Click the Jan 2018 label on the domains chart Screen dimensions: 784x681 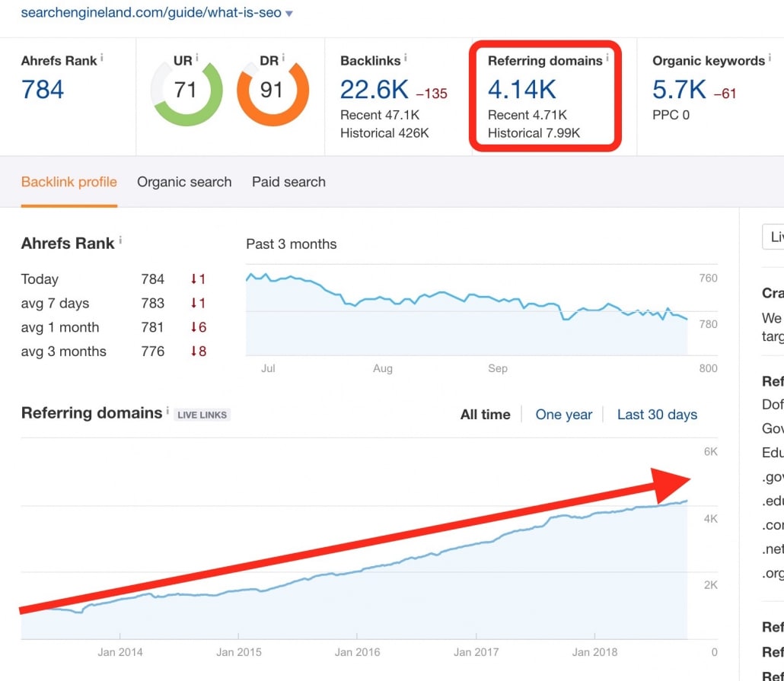594,652
